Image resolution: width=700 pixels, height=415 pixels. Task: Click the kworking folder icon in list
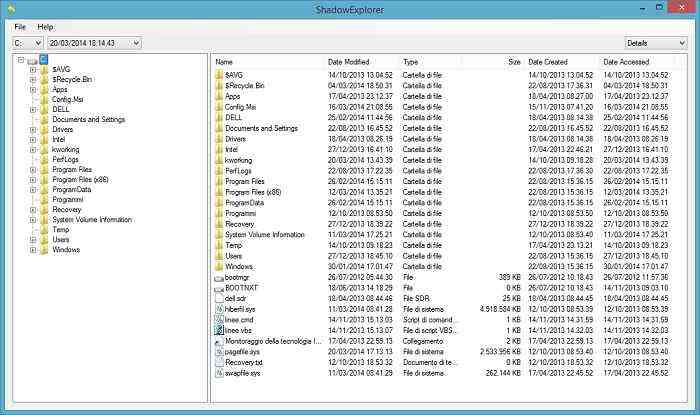tap(219, 160)
